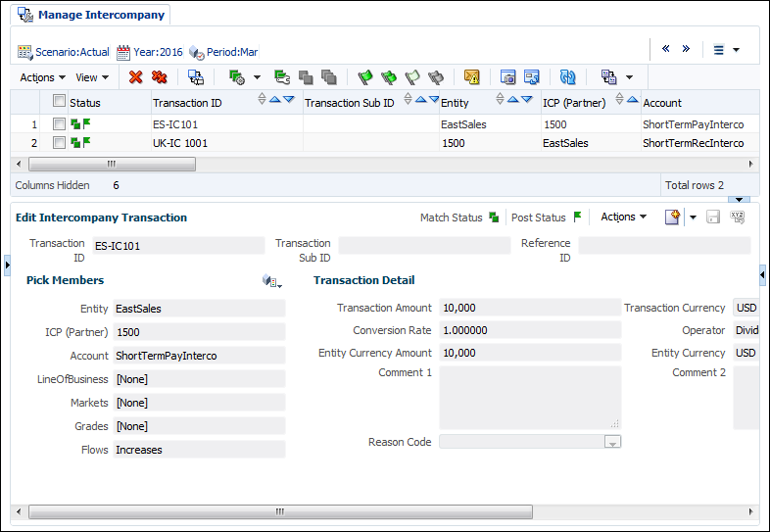The height and width of the screenshot is (532, 770).
Task: Click the double red X delete-all icon
Action: [x=159, y=76]
